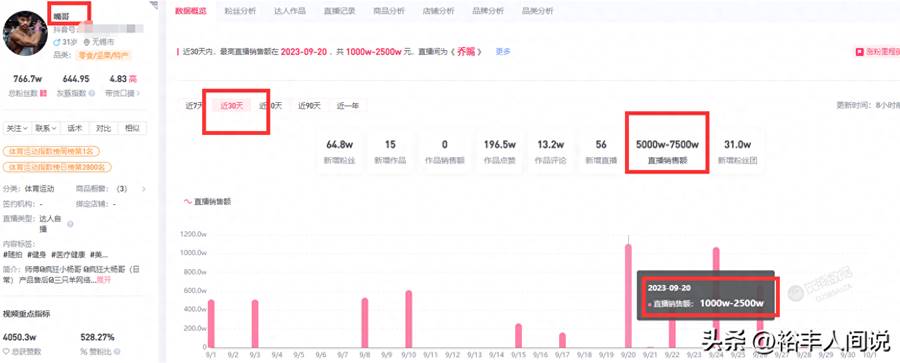Switch to the 直播记录 tab
The width and height of the screenshot is (900, 363).
pyautogui.click(x=339, y=11)
